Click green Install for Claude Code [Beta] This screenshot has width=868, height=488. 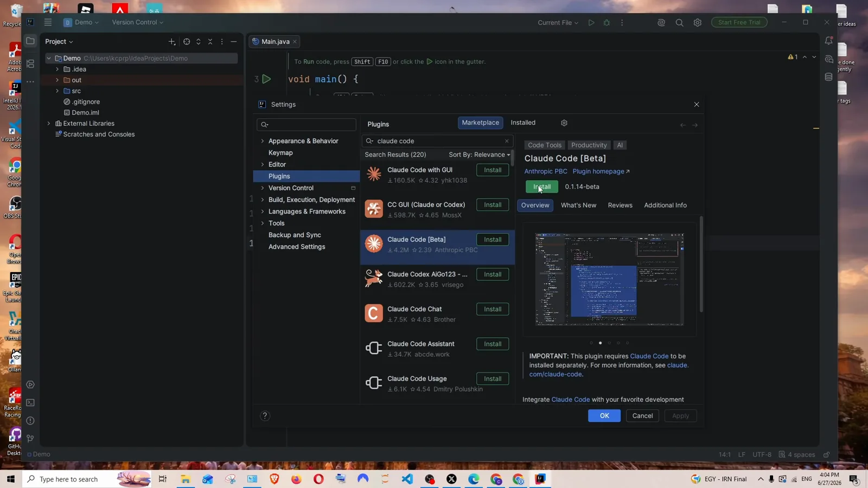tap(542, 187)
